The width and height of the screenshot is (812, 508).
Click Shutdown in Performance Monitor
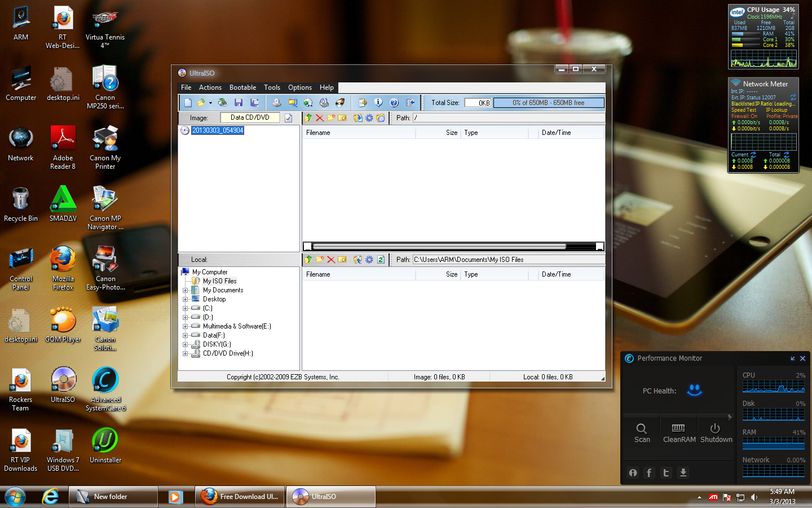(716, 433)
